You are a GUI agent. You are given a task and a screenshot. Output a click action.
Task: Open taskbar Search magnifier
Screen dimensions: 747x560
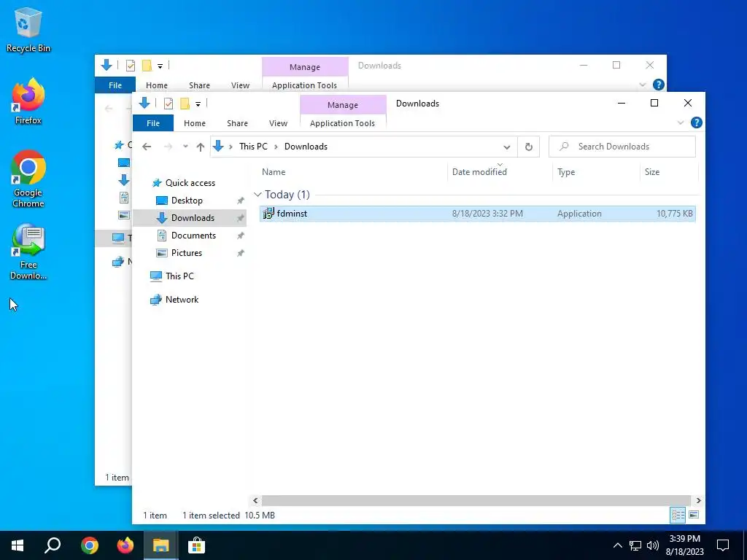pyautogui.click(x=53, y=545)
